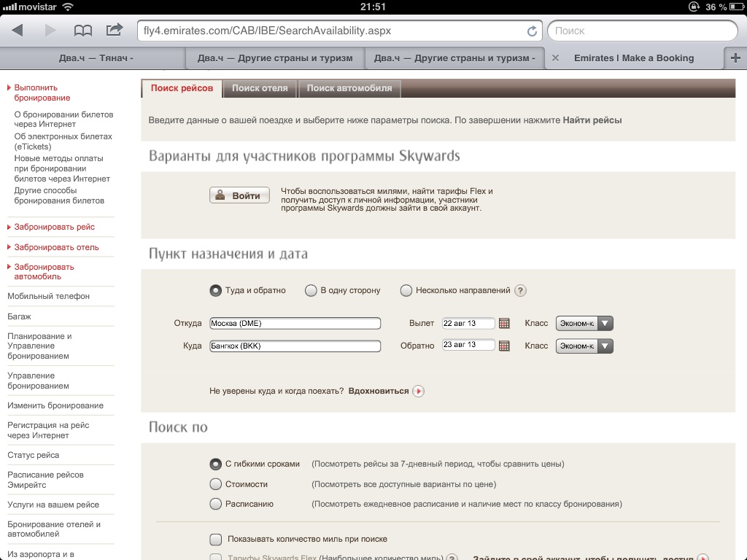Select В одну сторону radio button
The width and height of the screenshot is (747, 560).
(311, 290)
